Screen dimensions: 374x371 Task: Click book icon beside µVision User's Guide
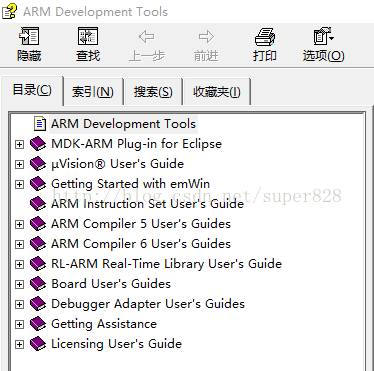tap(38, 164)
